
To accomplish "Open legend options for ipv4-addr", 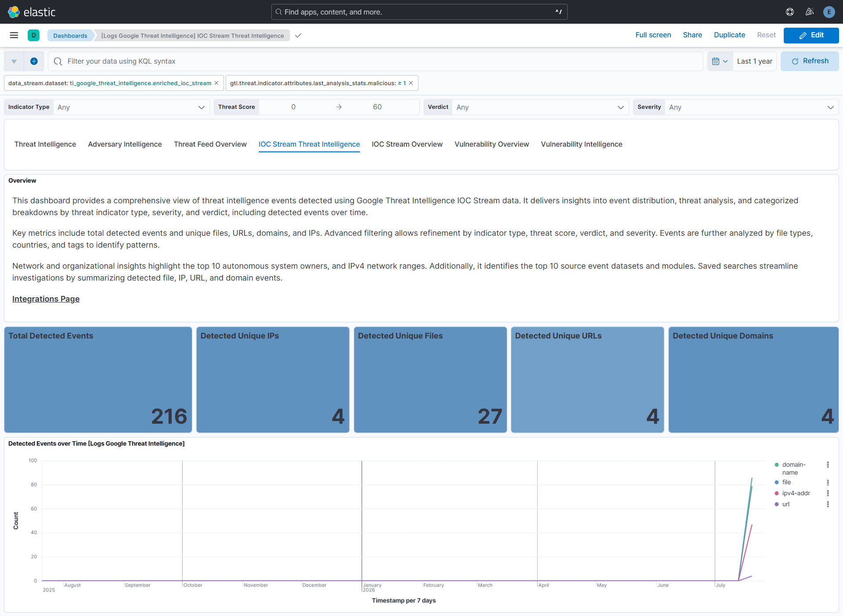I will [828, 493].
